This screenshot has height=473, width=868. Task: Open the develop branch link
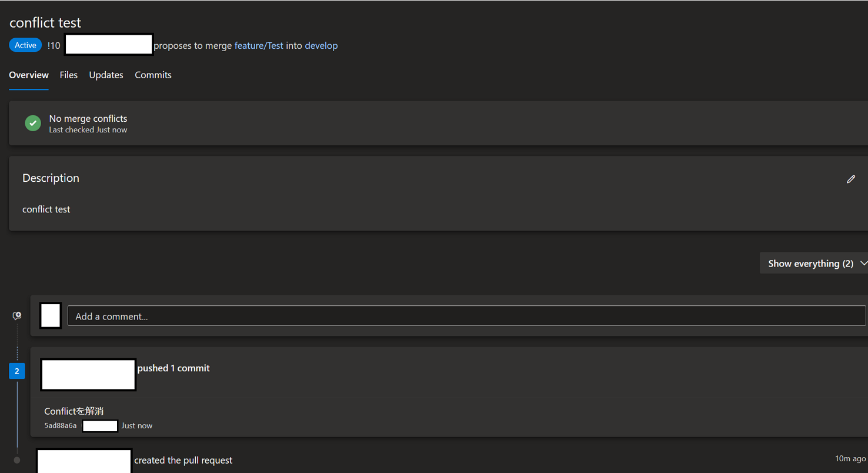321,45
